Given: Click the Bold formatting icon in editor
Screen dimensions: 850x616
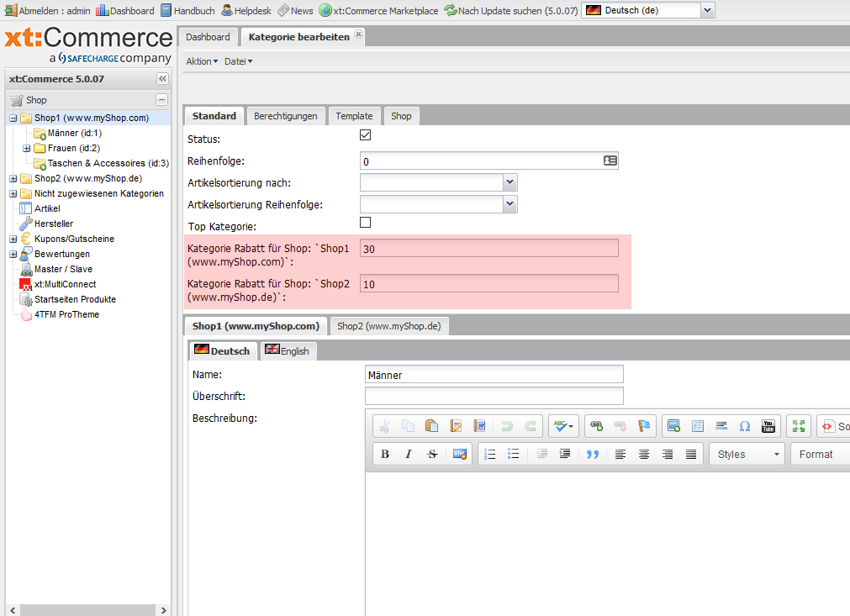Looking at the screenshot, I should coord(385,454).
